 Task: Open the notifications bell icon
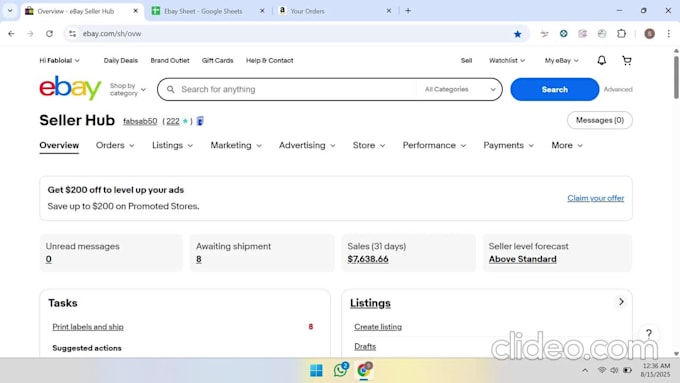602,60
